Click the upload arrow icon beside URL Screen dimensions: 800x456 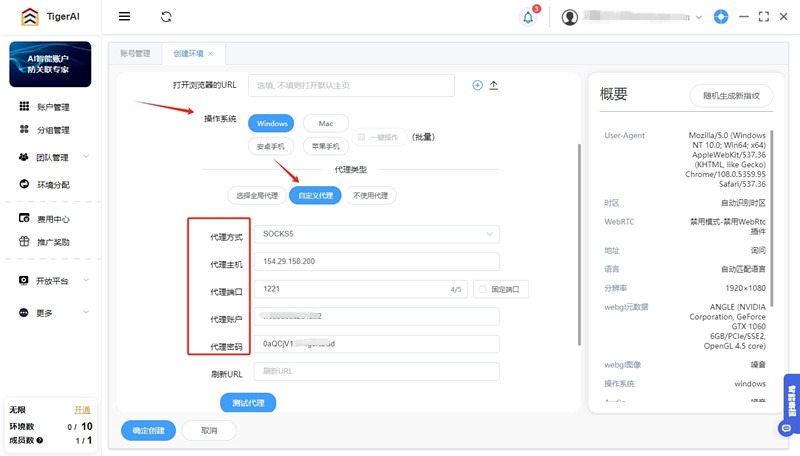[493, 85]
